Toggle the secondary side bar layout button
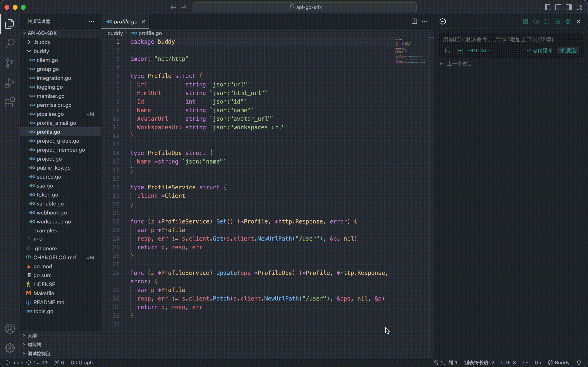Screen dimensions: 588x367 pyautogui.click(x=569, y=7)
